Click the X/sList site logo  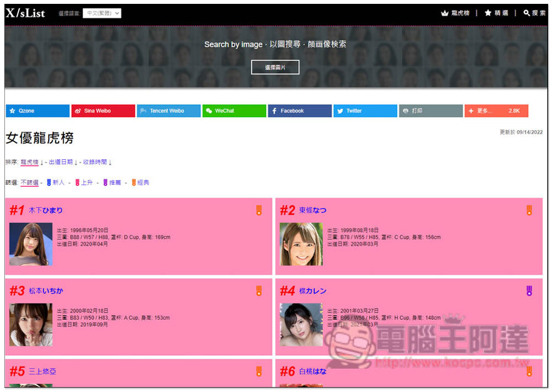[x=25, y=13]
